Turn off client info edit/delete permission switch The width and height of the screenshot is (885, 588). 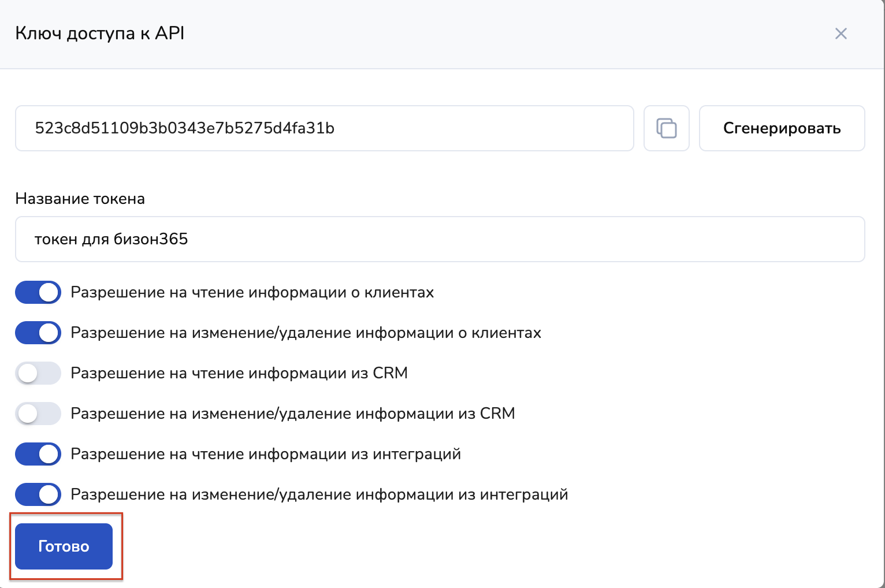(38, 333)
